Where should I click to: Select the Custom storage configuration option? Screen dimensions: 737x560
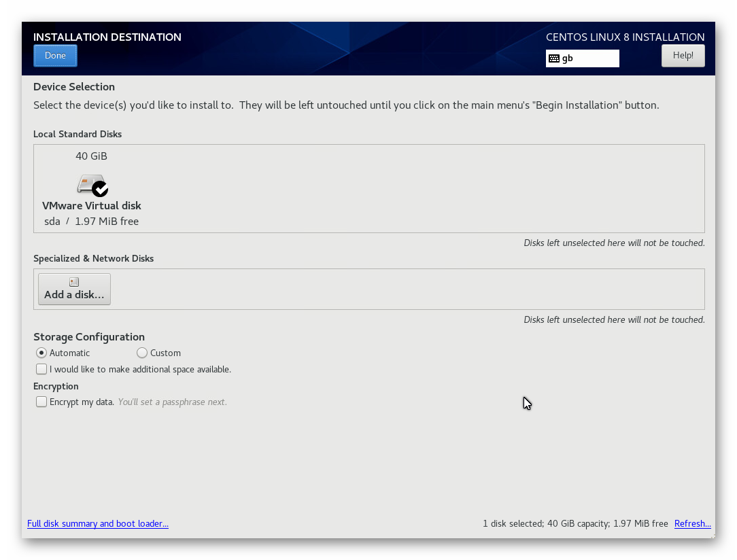point(141,353)
